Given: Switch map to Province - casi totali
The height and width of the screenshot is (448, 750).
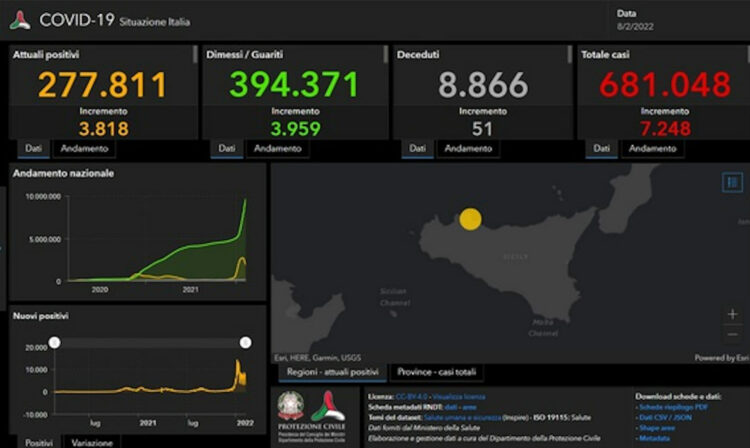Looking at the screenshot, I should [437, 372].
